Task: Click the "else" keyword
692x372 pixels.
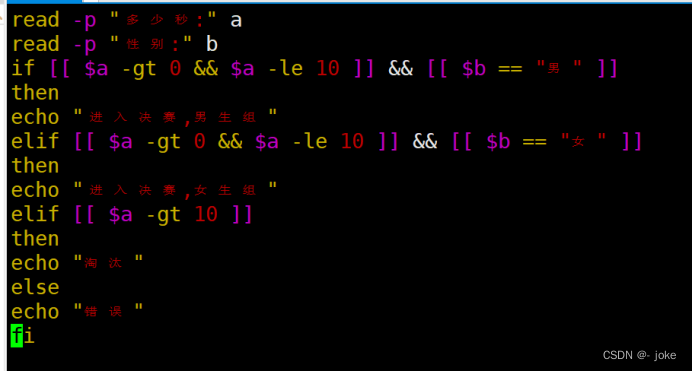Action: click(x=35, y=288)
